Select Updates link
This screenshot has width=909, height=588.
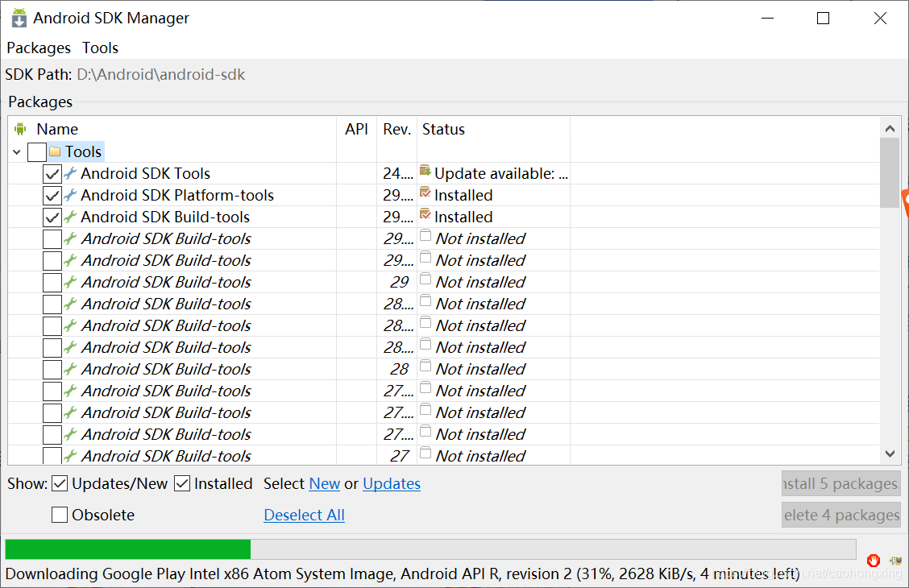tap(392, 483)
